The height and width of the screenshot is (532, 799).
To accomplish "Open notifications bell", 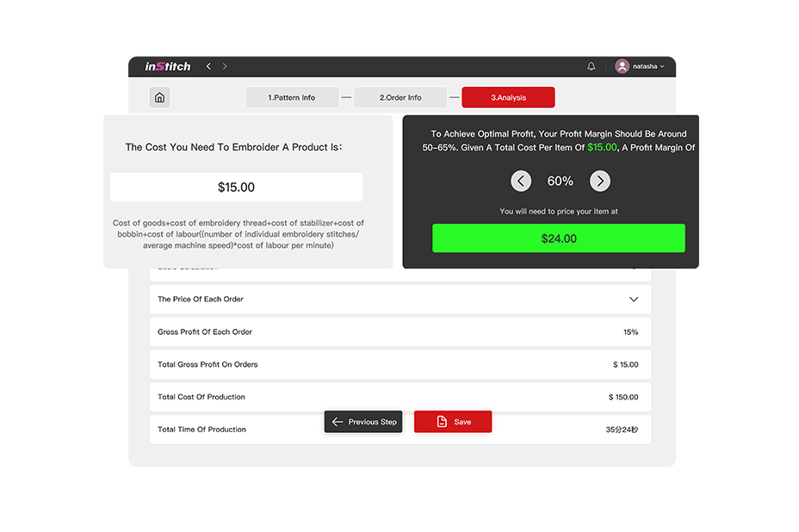I will pos(592,66).
